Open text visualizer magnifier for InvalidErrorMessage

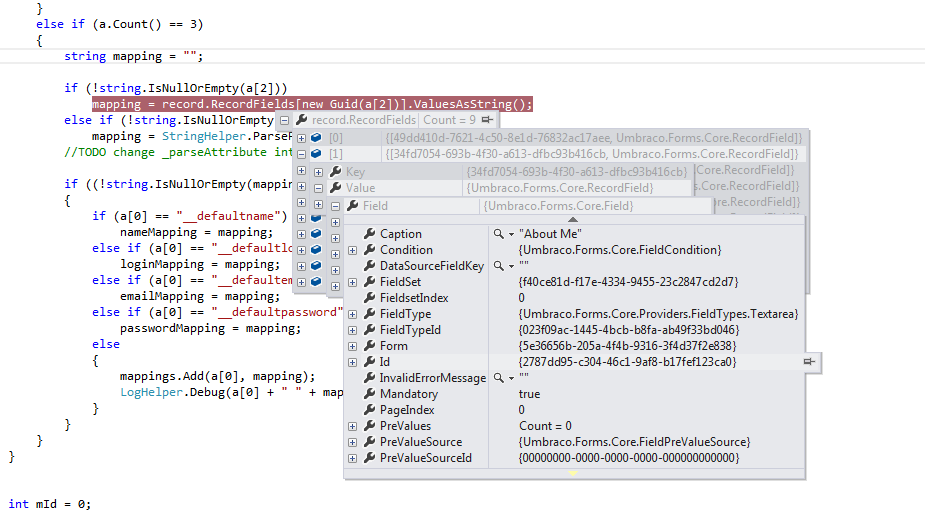[497, 378]
